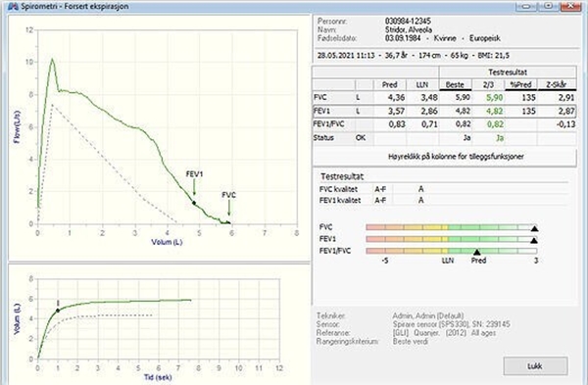Close the Spirometri window
This screenshot has height=385, width=588.
tap(571, 6)
